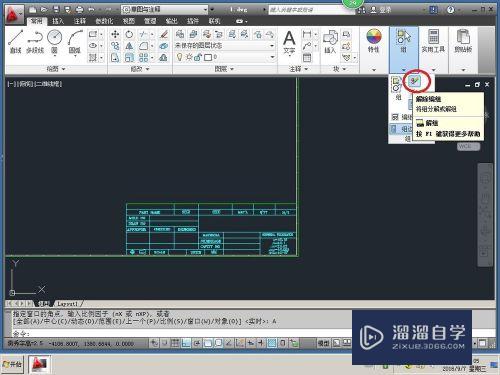
Task: Click the Copy tool in modify panel
Action: click(115, 46)
